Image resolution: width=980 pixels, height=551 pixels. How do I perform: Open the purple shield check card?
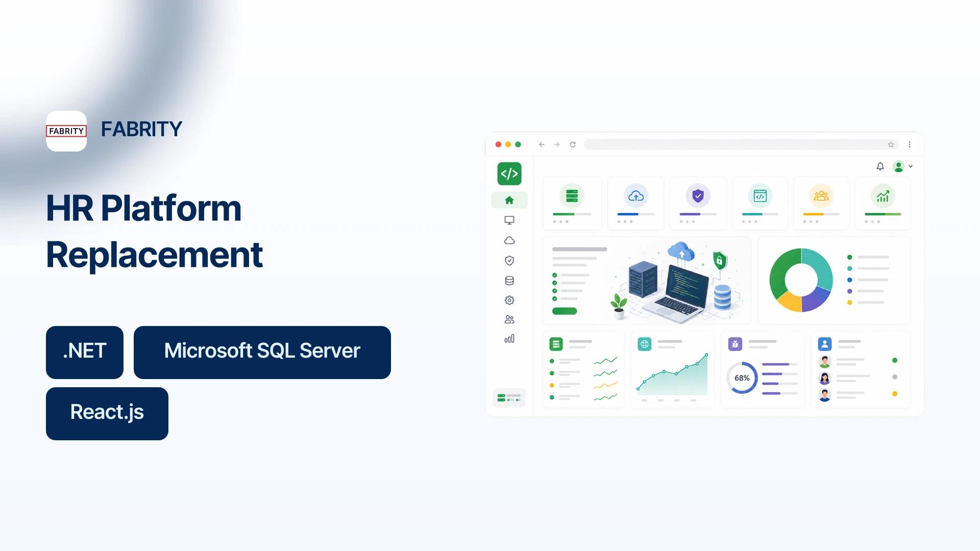[698, 203]
